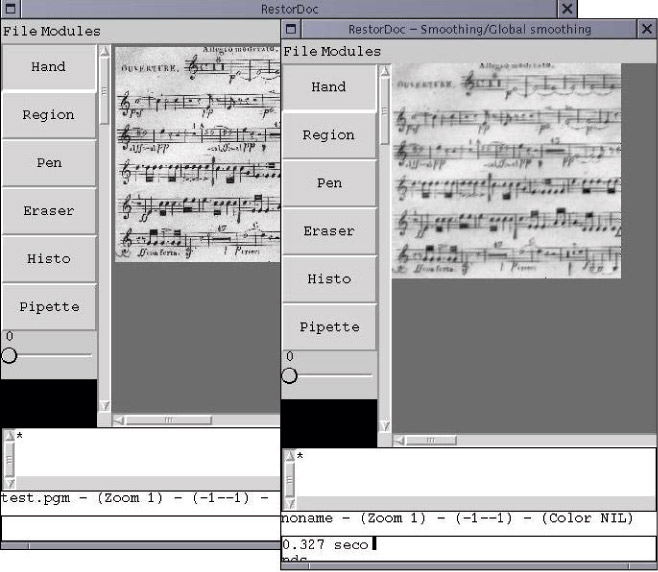
Task: Click down arrow of back window log scrollbar
Action: point(10,483)
